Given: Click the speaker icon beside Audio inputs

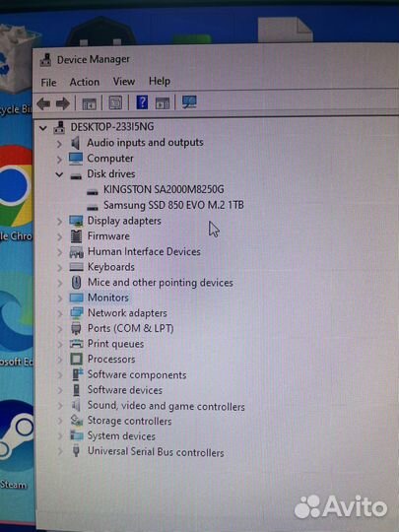Looking at the screenshot, I should coord(75,143).
